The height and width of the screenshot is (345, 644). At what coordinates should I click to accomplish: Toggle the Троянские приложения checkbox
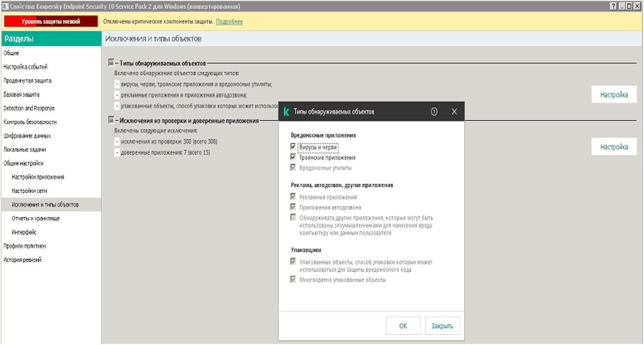[x=292, y=157]
